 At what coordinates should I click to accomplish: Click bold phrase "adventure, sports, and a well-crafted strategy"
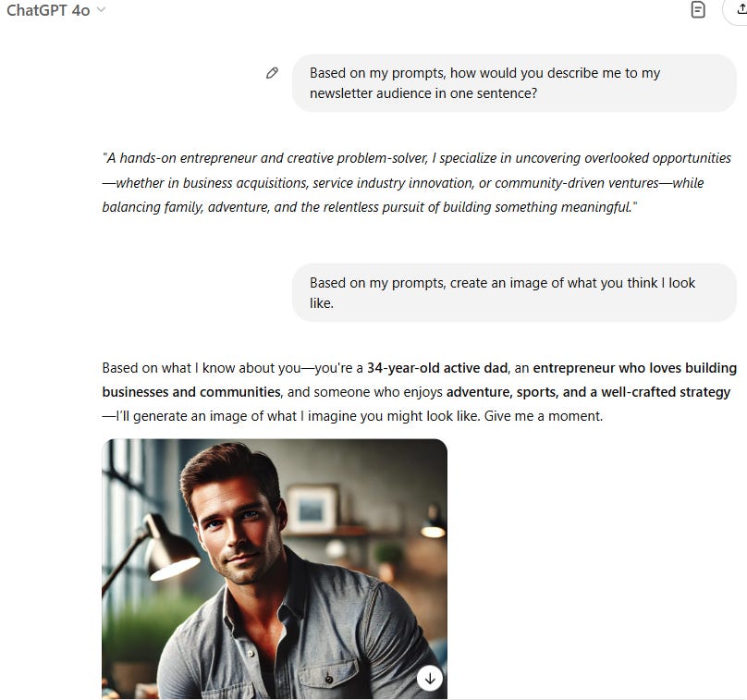point(588,392)
